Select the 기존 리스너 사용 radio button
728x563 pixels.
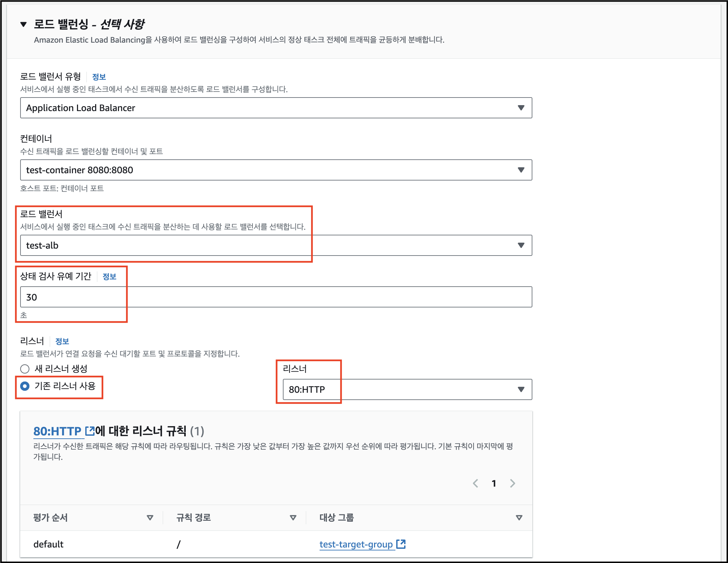(25, 386)
